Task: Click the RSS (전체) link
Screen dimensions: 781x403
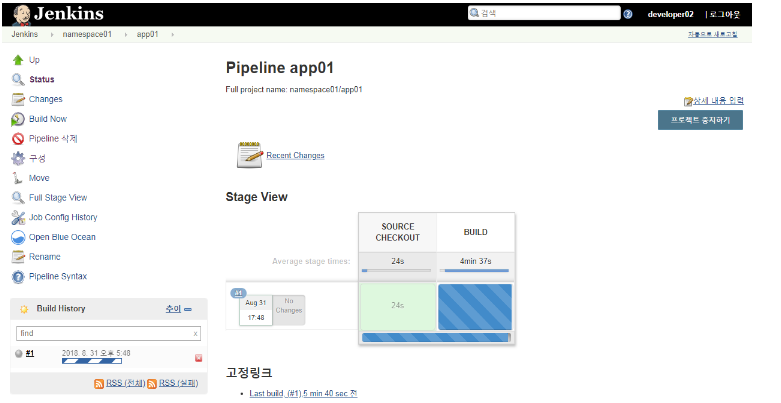Action: (126, 384)
